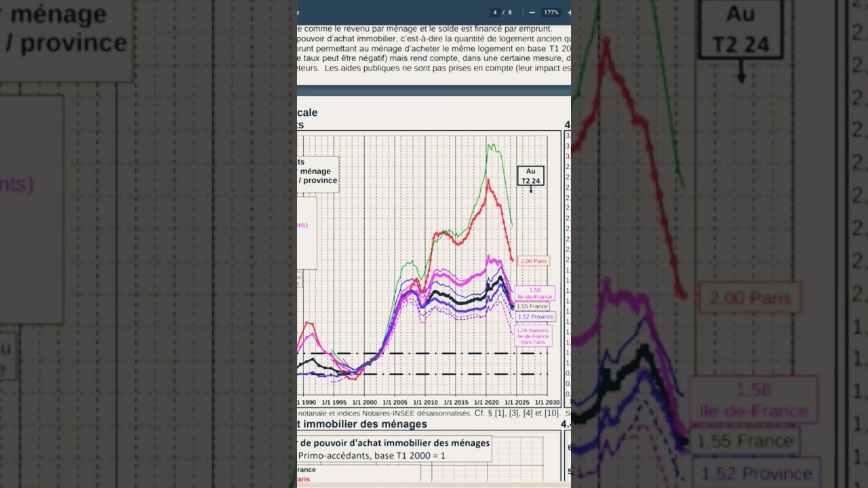
Task: Click the total page count '8'
Action: coord(509,12)
